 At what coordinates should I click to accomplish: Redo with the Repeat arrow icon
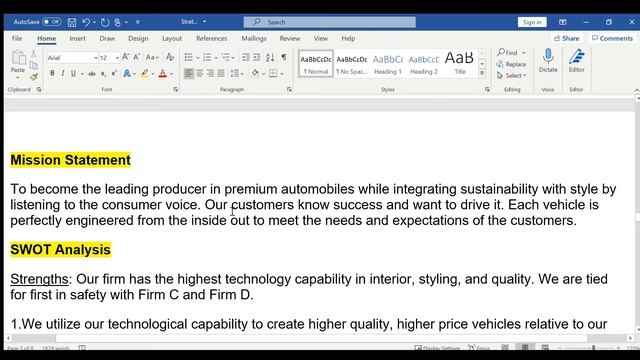(x=105, y=22)
